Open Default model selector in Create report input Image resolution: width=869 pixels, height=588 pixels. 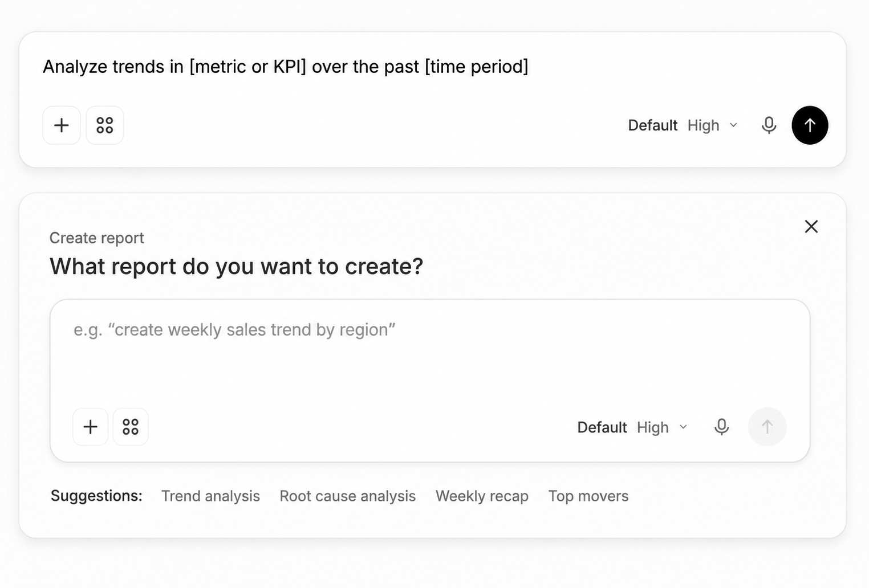(602, 427)
